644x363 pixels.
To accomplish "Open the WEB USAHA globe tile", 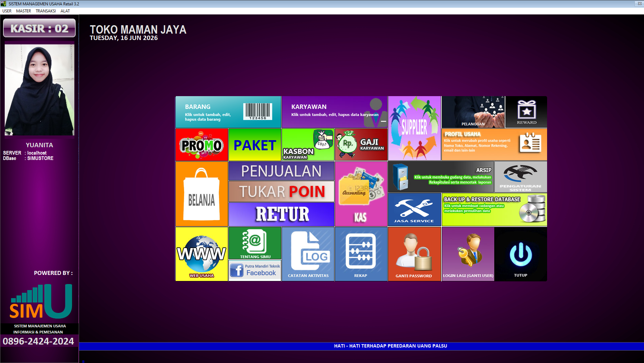I will (x=202, y=254).
